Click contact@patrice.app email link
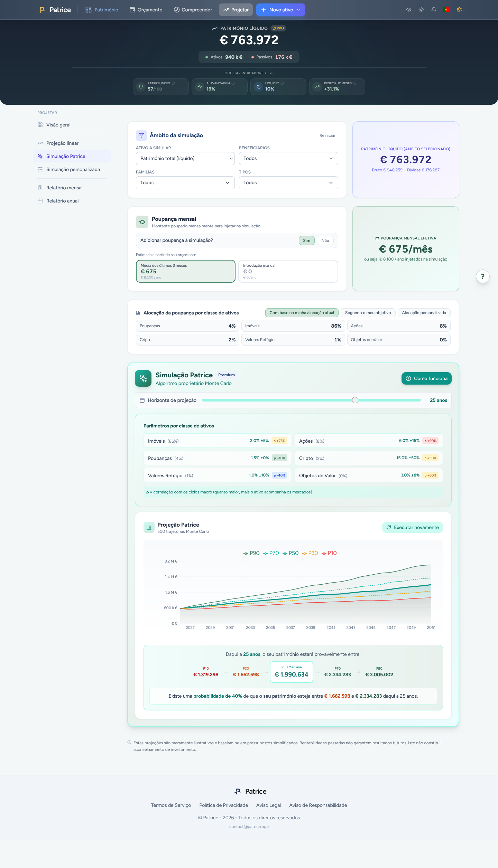Image resolution: width=498 pixels, height=868 pixels. (x=249, y=827)
